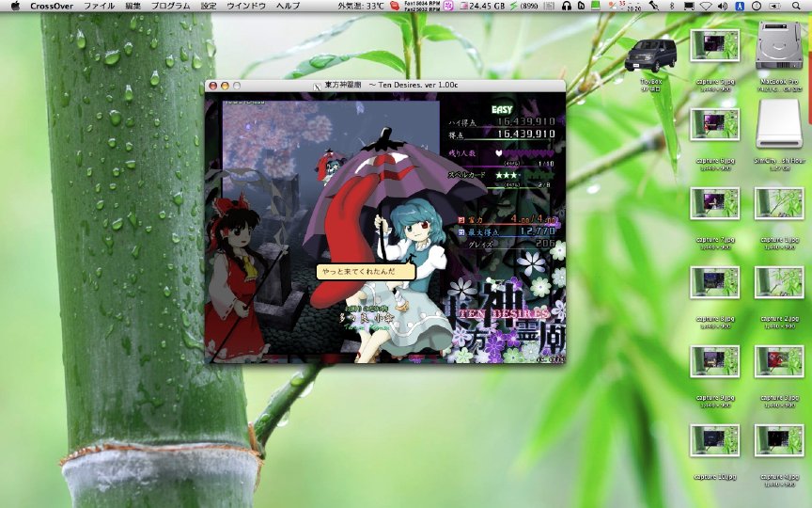Select capture 3.jpg thumbnail on desktop
The image size is (812, 508).
779,361
